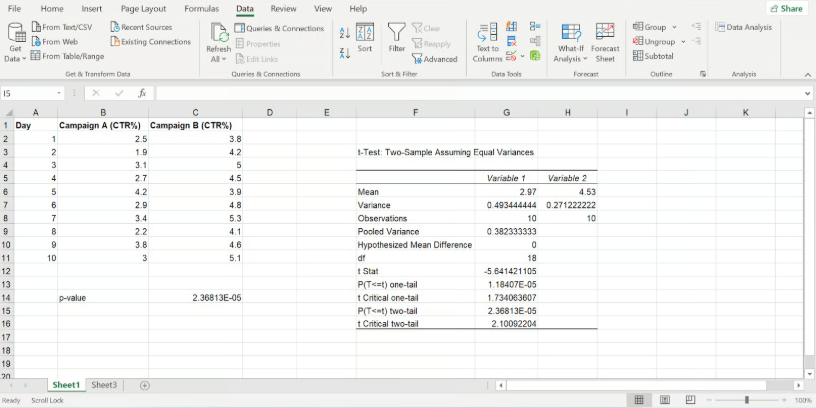This screenshot has width=816, height=408.
Task: Click the Data Analysis button
Action: [x=744, y=27]
